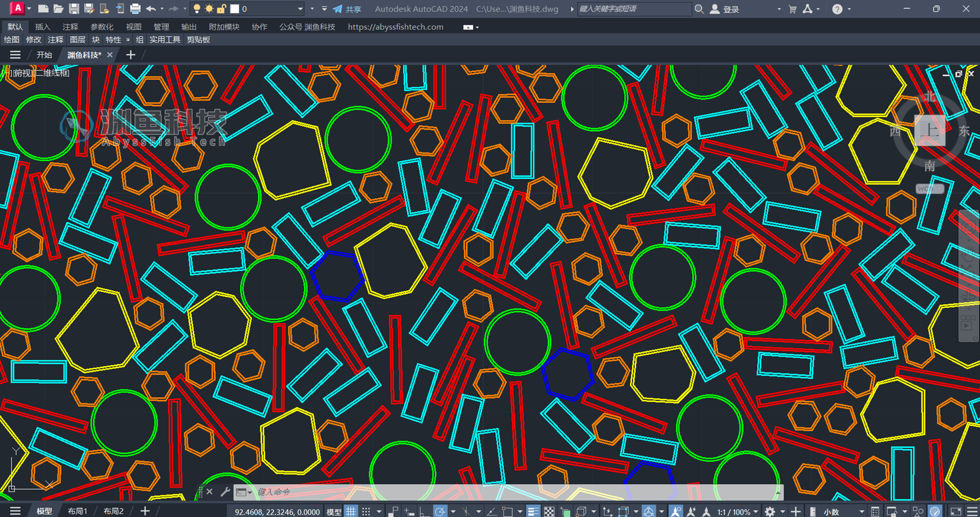The width and height of the screenshot is (980, 517).
Task: Click the search keyword input field
Action: pos(634,9)
